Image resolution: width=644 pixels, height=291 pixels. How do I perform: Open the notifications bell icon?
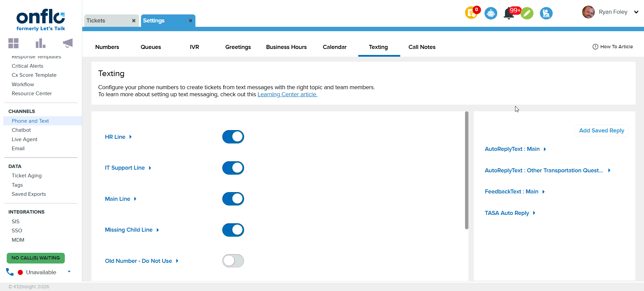(509, 14)
